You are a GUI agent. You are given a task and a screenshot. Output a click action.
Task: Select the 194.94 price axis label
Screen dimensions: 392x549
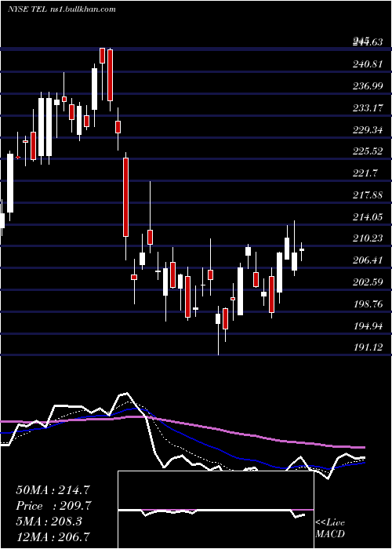coord(368,326)
